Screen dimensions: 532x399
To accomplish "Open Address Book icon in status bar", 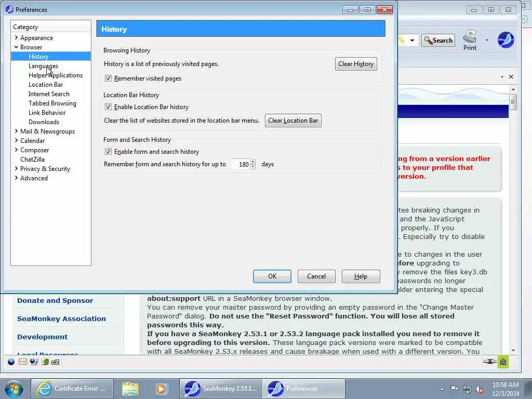I will coord(45,362).
